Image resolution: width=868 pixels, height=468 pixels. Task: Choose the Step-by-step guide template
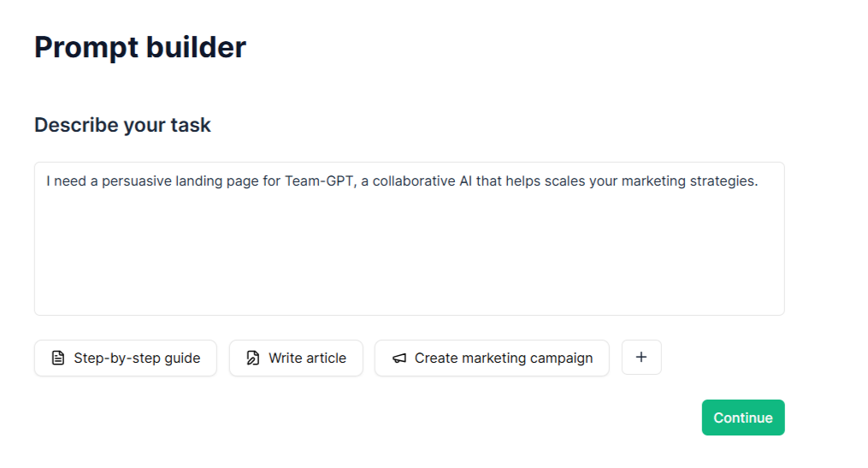pos(126,358)
